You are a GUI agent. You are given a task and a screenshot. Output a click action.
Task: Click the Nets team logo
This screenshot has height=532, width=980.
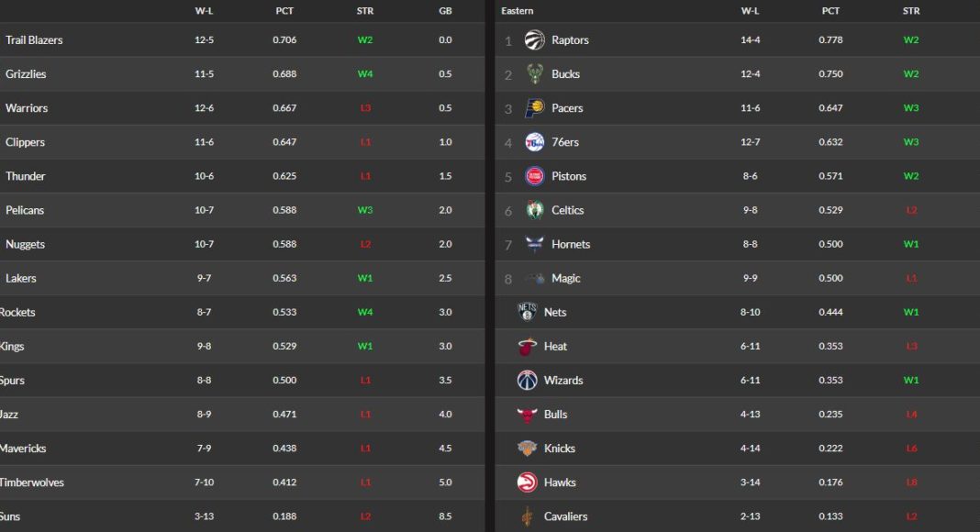(x=527, y=312)
